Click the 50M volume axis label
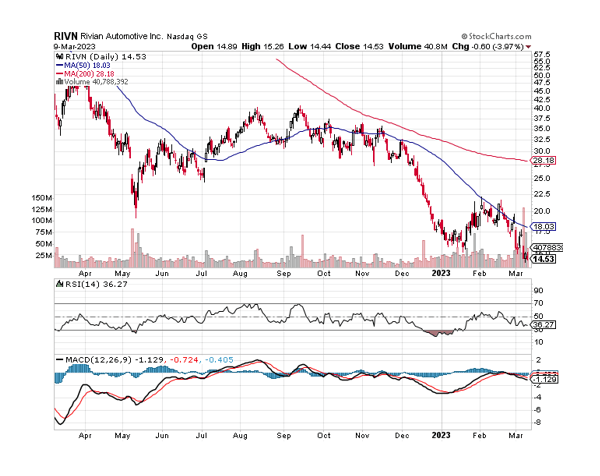Screen dimensions: 600x476 (44, 244)
